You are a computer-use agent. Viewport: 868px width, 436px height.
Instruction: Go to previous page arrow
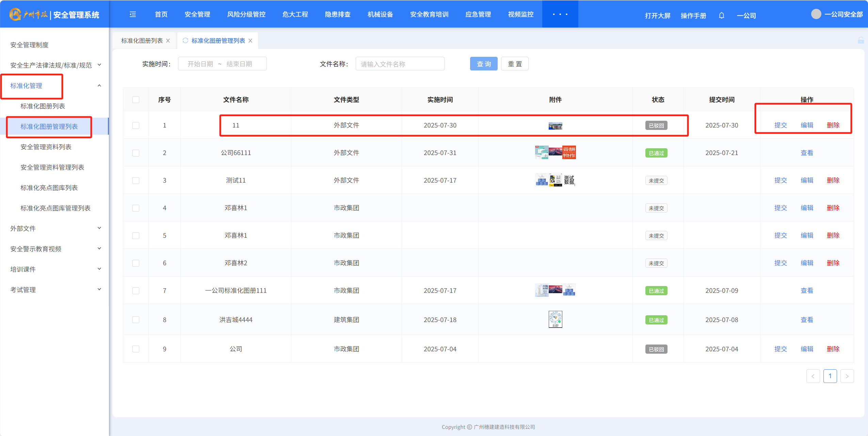tap(813, 376)
